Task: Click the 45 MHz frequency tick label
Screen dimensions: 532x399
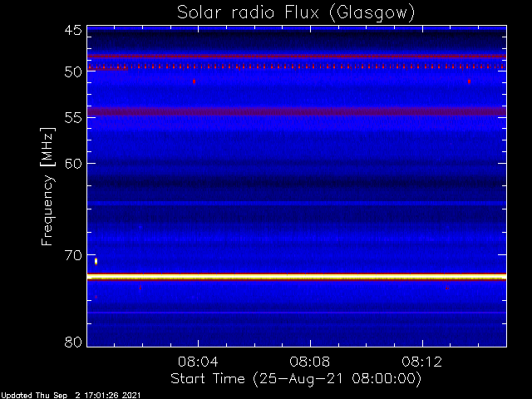Action: point(72,32)
